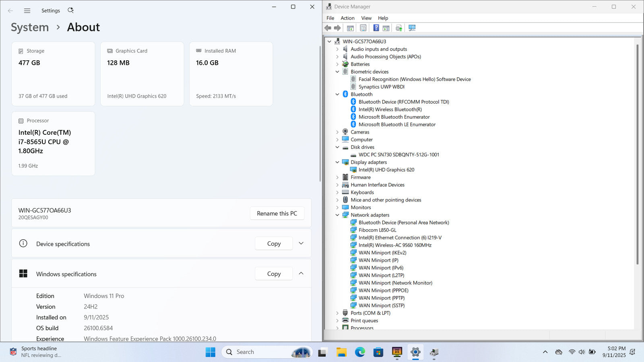
Task: Click the Wi-Fi icon in system tray
Action: (x=572, y=352)
